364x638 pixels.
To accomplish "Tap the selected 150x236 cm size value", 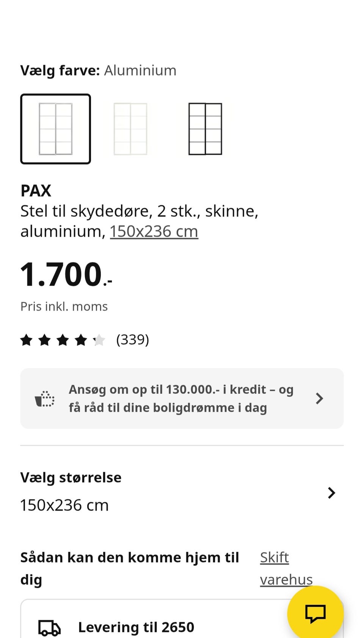I will (x=64, y=505).
